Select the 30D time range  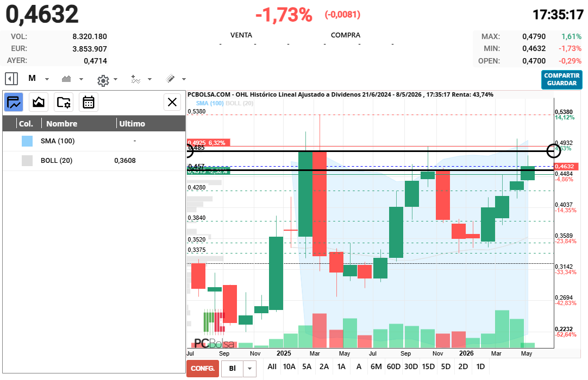pos(411,366)
